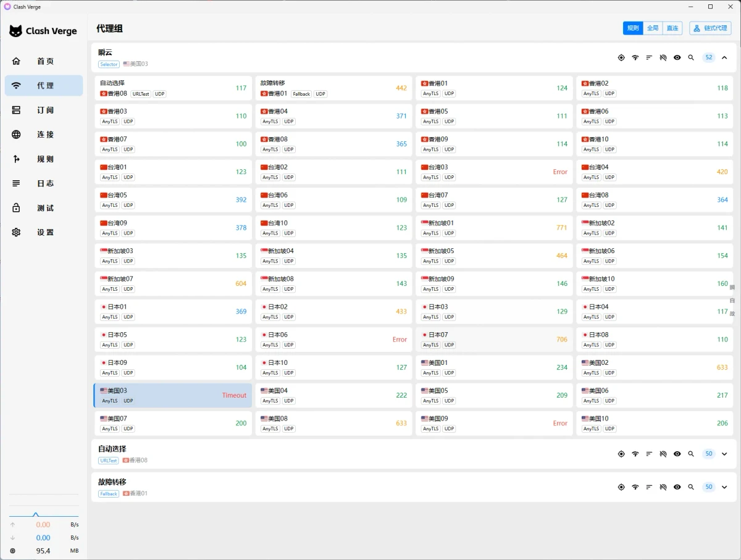Open 首页 in the sidebar
The width and height of the screenshot is (741, 560).
[44, 61]
